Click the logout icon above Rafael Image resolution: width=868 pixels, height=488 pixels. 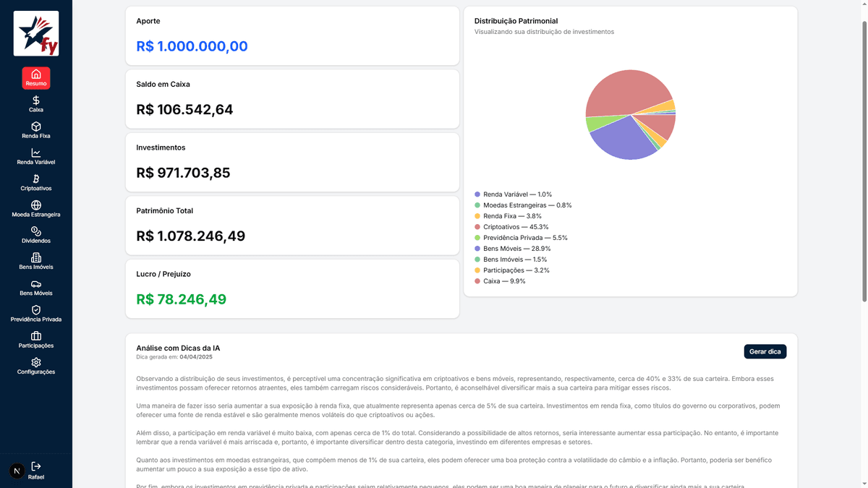(36, 467)
